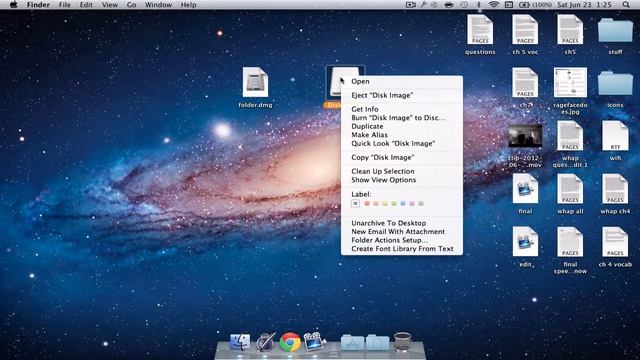Image resolution: width=640 pixels, height=360 pixels.
Task: Select the ch7 Pages document
Action: 525,83
